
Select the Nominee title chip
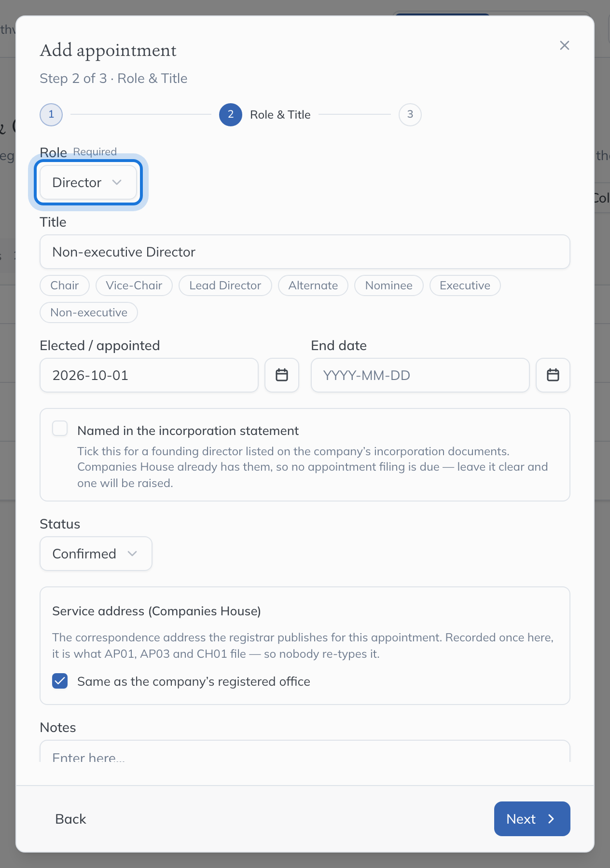coord(389,285)
